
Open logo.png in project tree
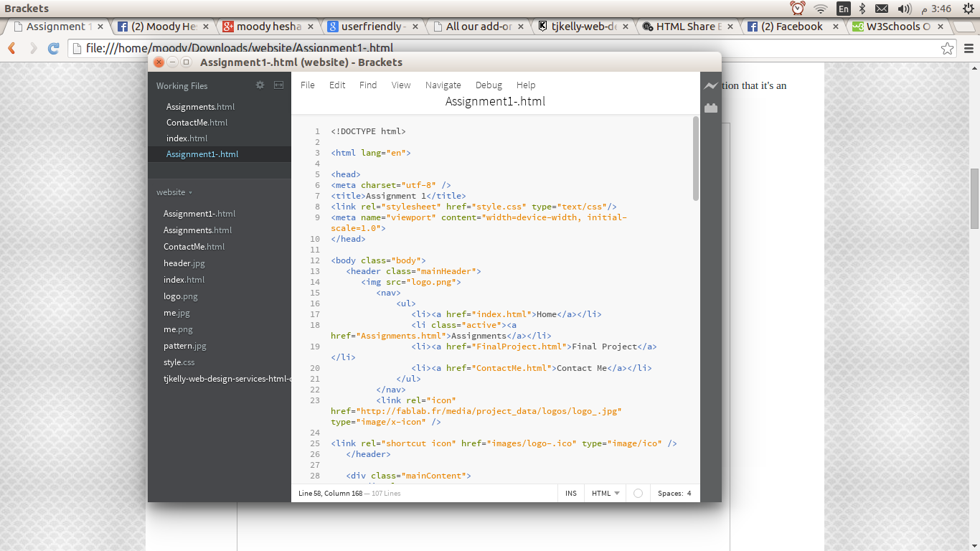[180, 296]
